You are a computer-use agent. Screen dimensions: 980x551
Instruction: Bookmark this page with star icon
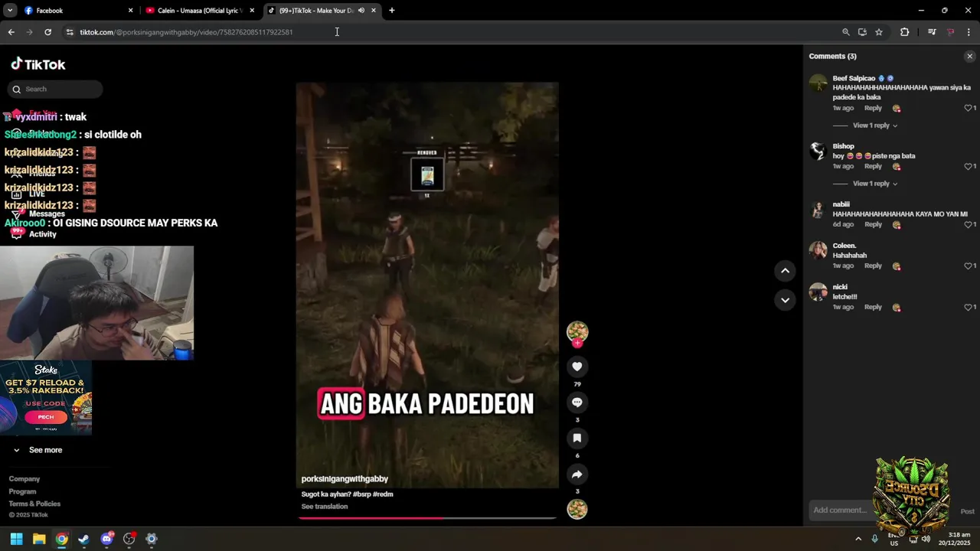coord(879,32)
